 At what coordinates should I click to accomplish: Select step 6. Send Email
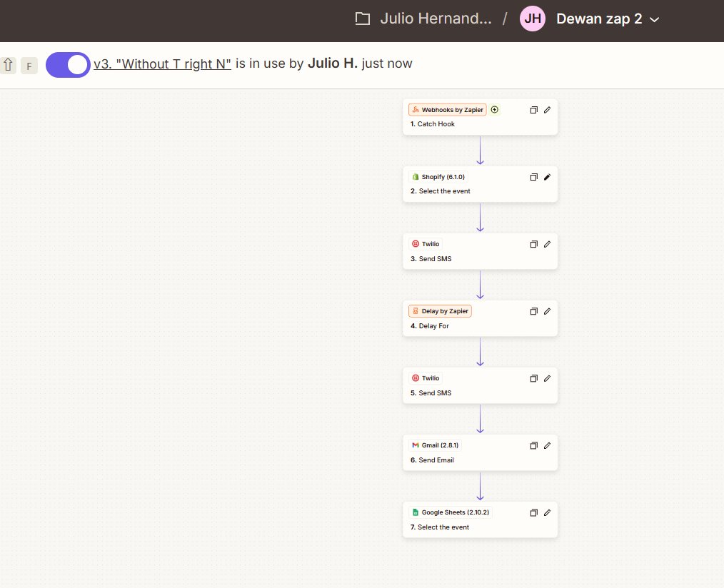pyautogui.click(x=481, y=452)
